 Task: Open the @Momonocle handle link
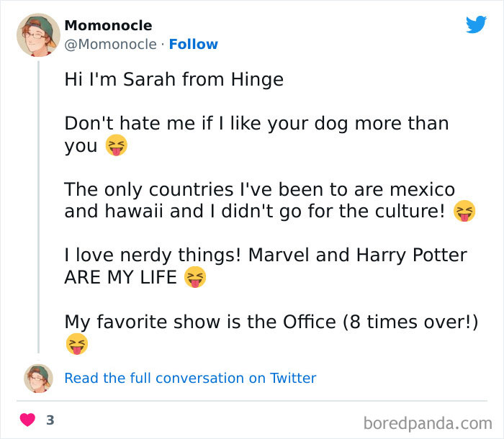coord(110,45)
